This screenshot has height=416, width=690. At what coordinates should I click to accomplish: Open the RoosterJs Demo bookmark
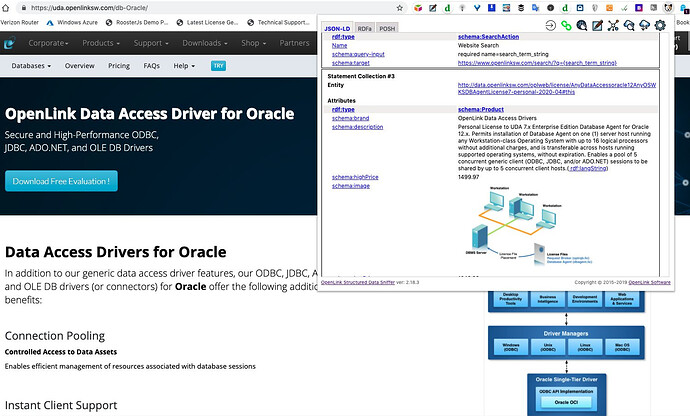pos(137,22)
